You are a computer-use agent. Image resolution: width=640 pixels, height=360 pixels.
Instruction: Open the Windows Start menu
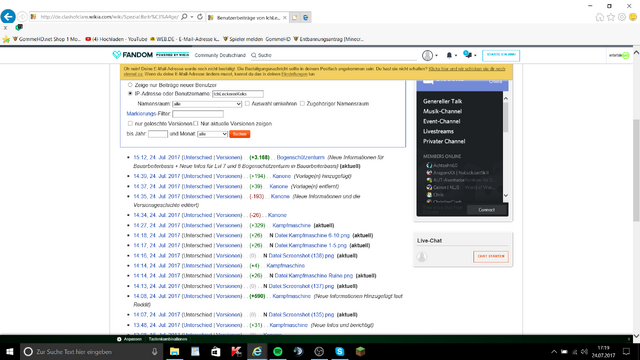[x=10, y=351]
